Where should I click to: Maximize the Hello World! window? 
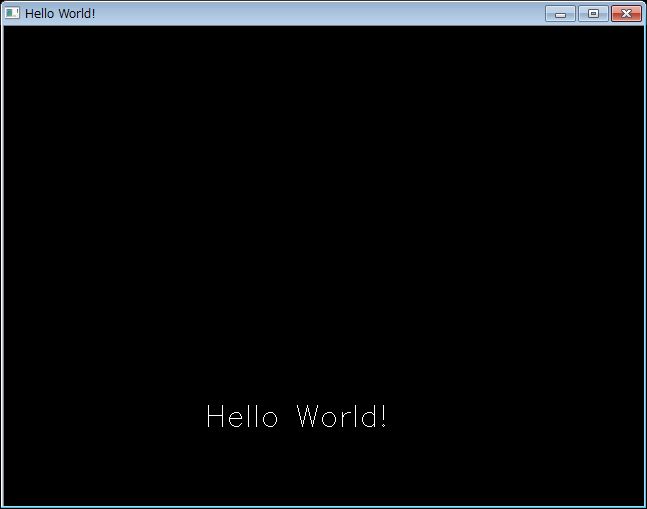click(593, 14)
